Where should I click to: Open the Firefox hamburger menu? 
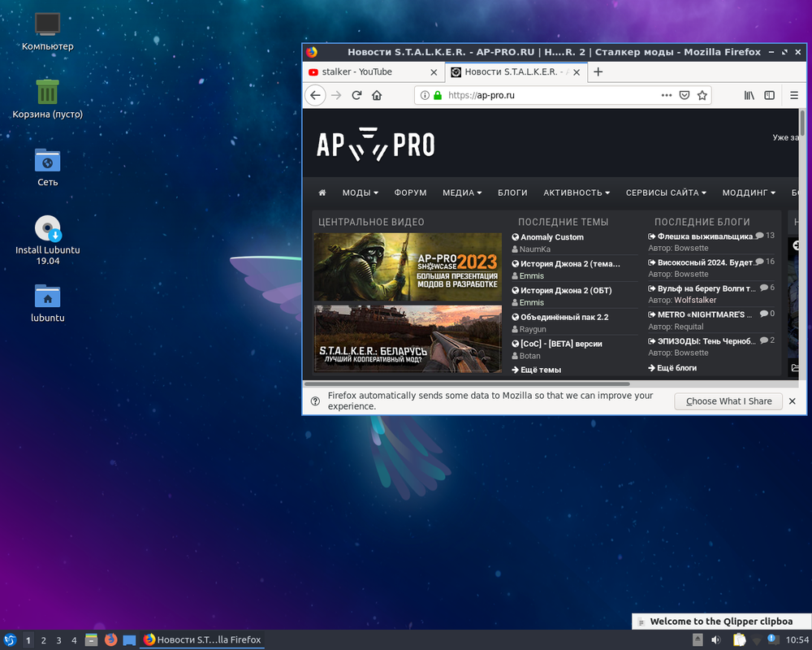794,95
